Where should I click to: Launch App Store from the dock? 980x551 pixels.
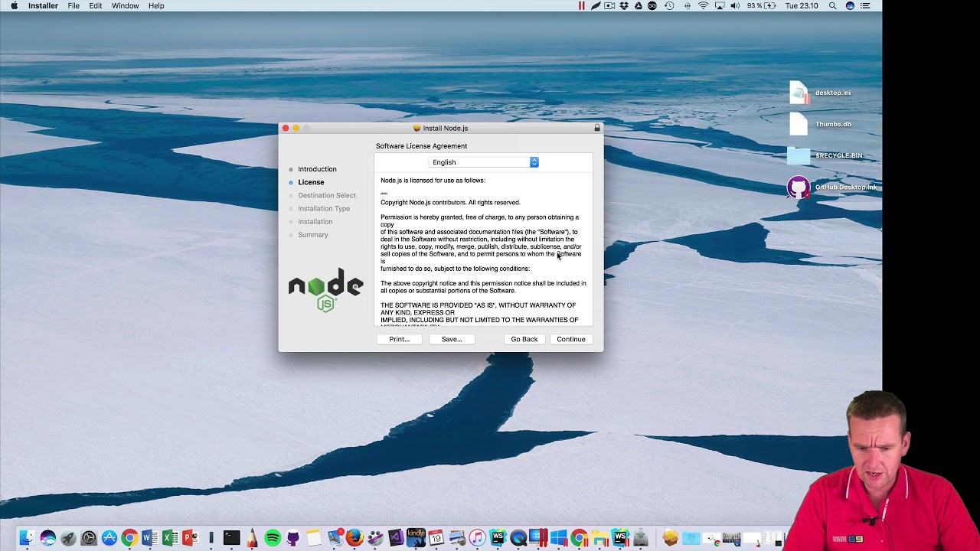[x=109, y=538]
